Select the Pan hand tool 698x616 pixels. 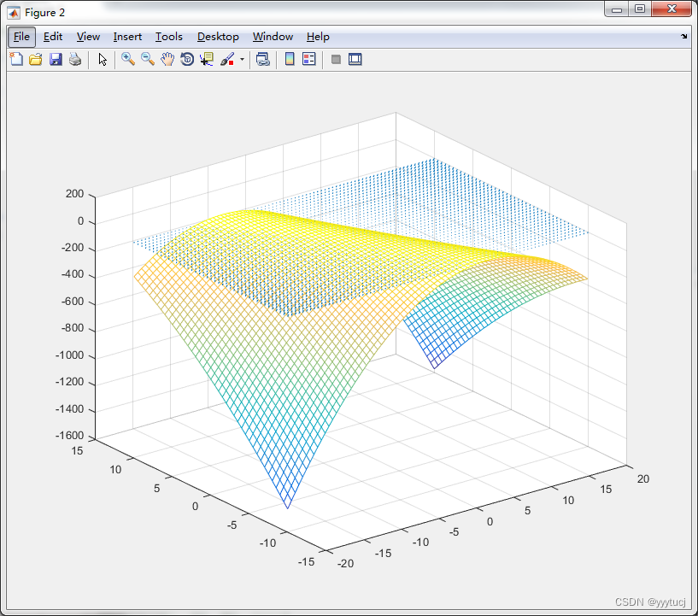pos(167,59)
